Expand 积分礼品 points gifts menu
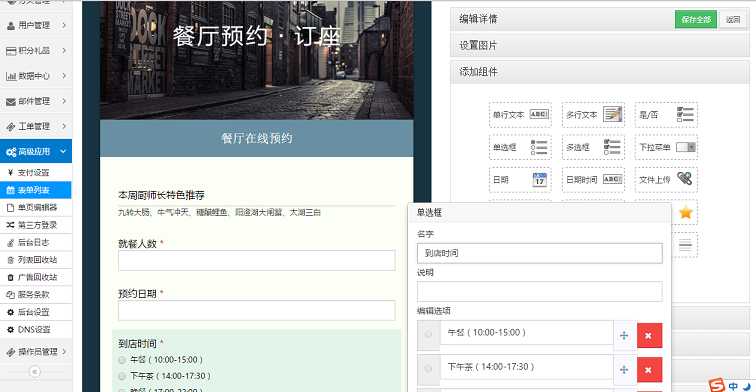This screenshot has width=756, height=392. (36, 50)
